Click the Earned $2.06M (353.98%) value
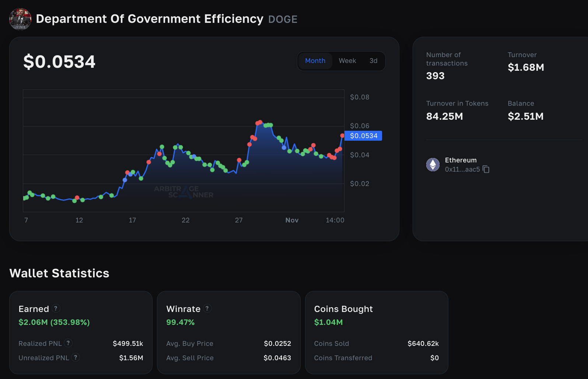The image size is (588, 379). 54,322
